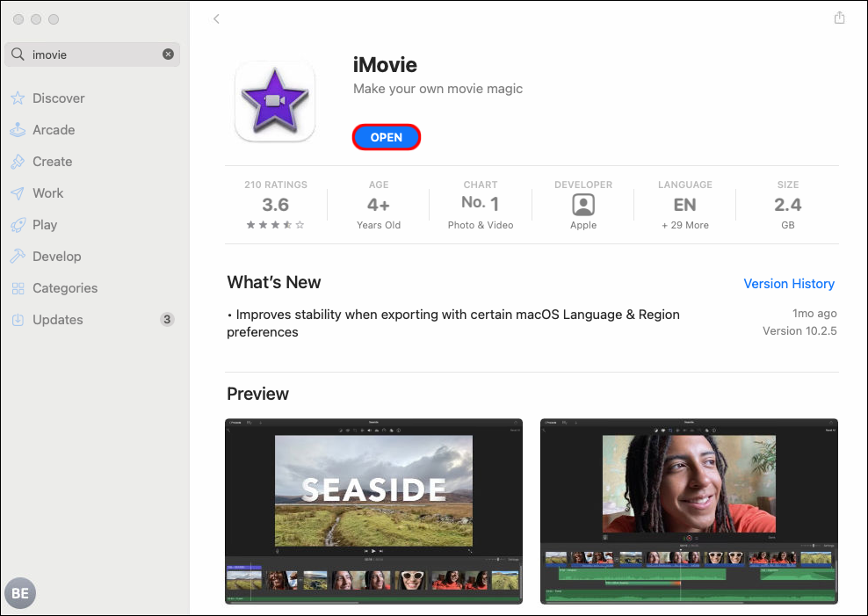Click the 'Version 10.2.5' text
This screenshot has width=868, height=616.
click(x=799, y=331)
